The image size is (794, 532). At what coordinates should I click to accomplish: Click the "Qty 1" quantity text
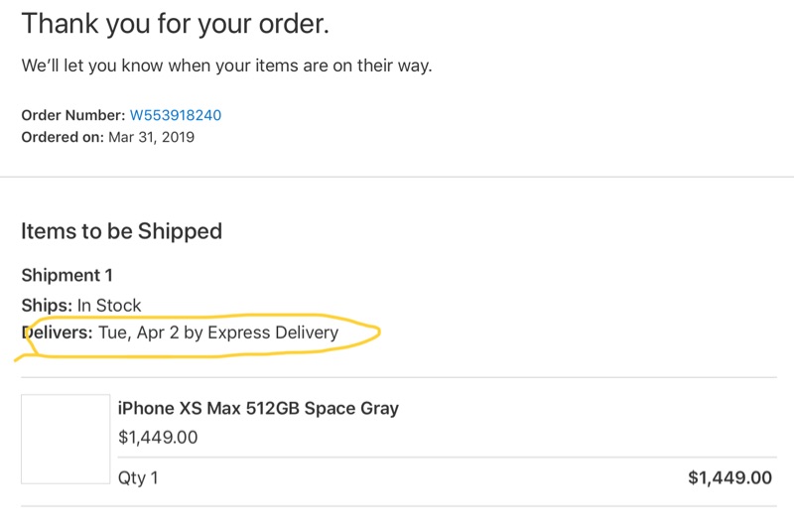[138, 477]
